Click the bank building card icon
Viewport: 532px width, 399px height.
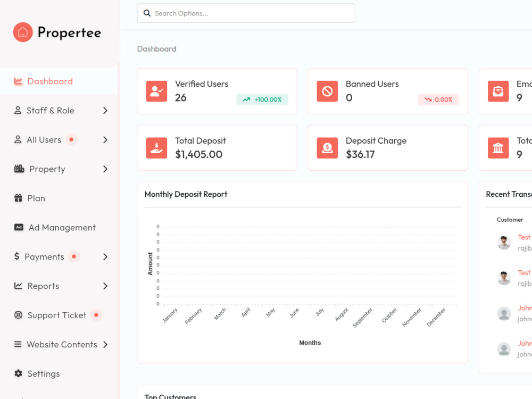click(498, 147)
